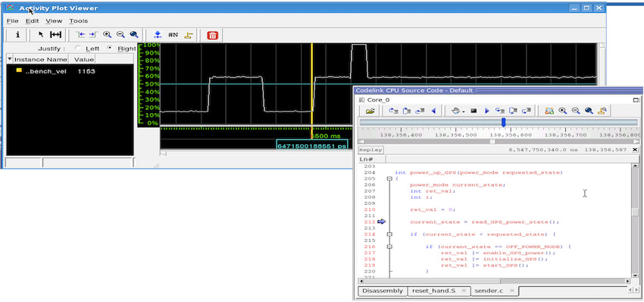Select the ..bench_vel instance row
This screenshot has height=302, width=644.
pos(70,71)
